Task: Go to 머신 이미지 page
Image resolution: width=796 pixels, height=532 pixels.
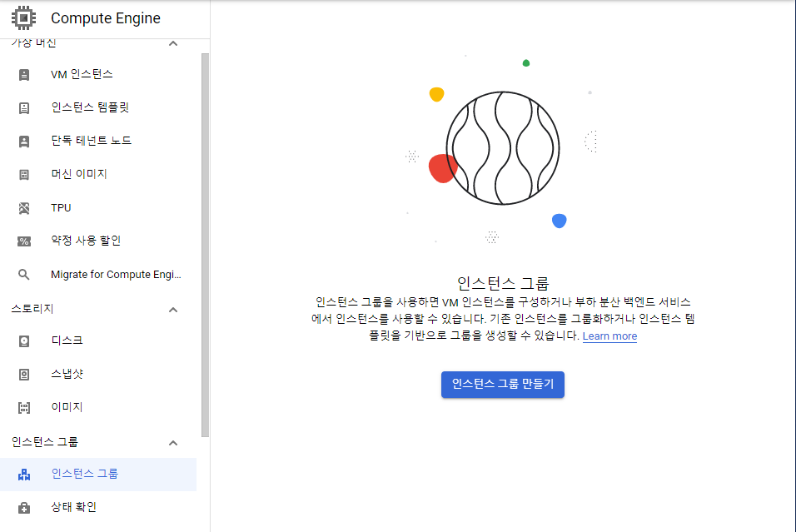Action: [98, 175]
